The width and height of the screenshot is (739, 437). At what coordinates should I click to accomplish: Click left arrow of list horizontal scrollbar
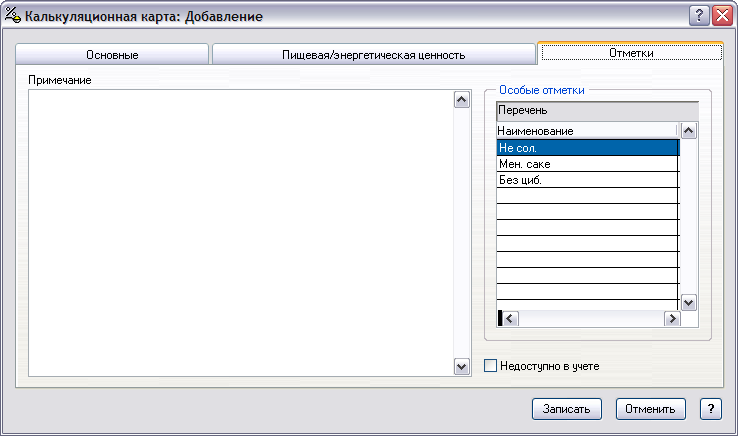point(509,319)
